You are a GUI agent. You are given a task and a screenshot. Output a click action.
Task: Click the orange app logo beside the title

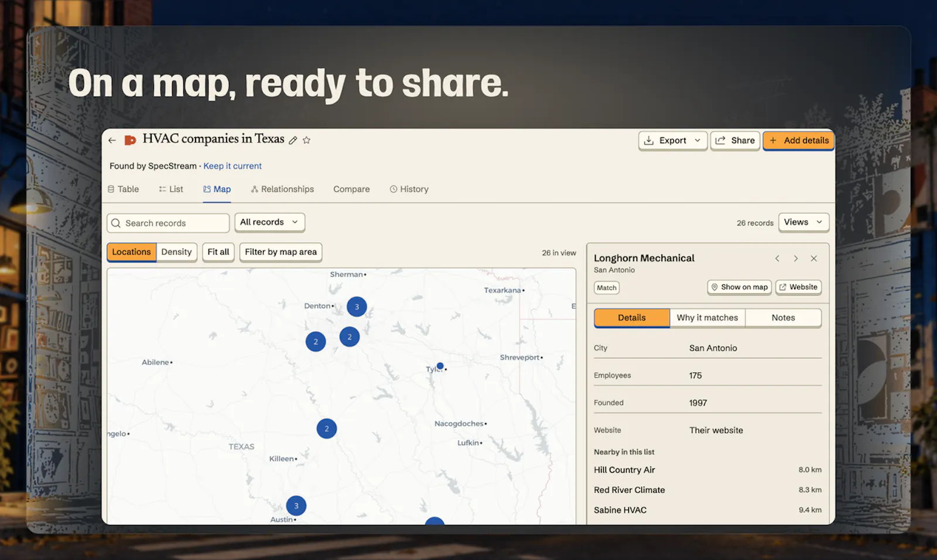(x=130, y=140)
